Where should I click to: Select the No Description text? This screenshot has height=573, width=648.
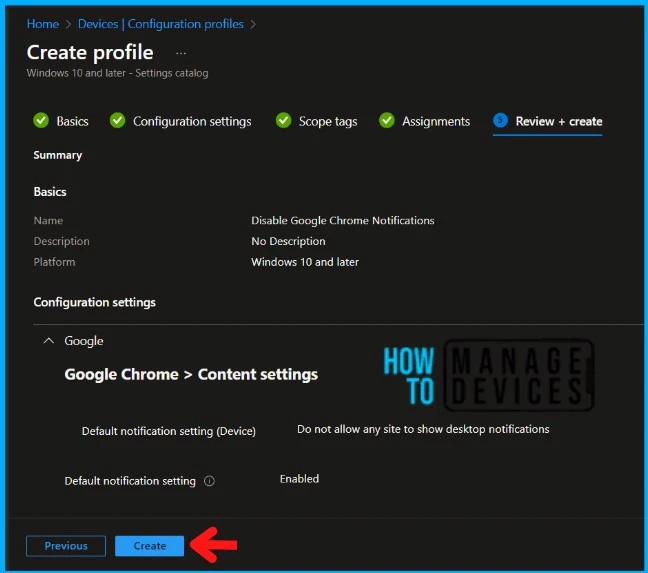click(288, 241)
